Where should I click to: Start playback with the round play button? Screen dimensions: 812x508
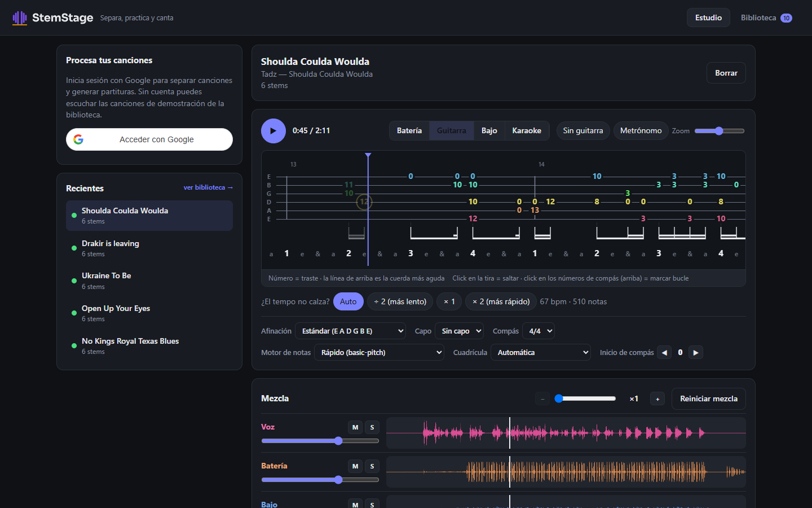click(273, 131)
